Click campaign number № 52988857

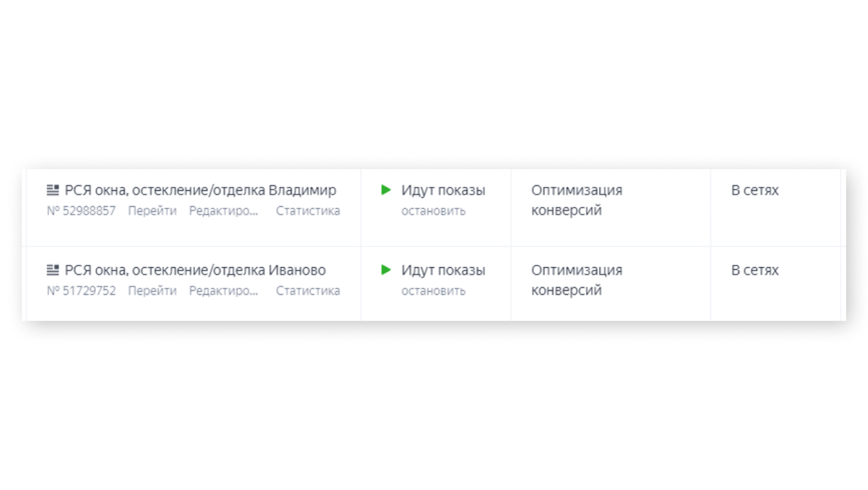(x=82, y=211)
